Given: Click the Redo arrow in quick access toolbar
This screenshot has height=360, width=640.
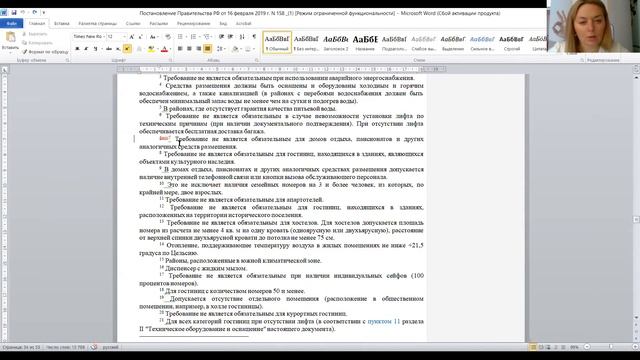Looking at the screenshot, I should tap(35, 13).
